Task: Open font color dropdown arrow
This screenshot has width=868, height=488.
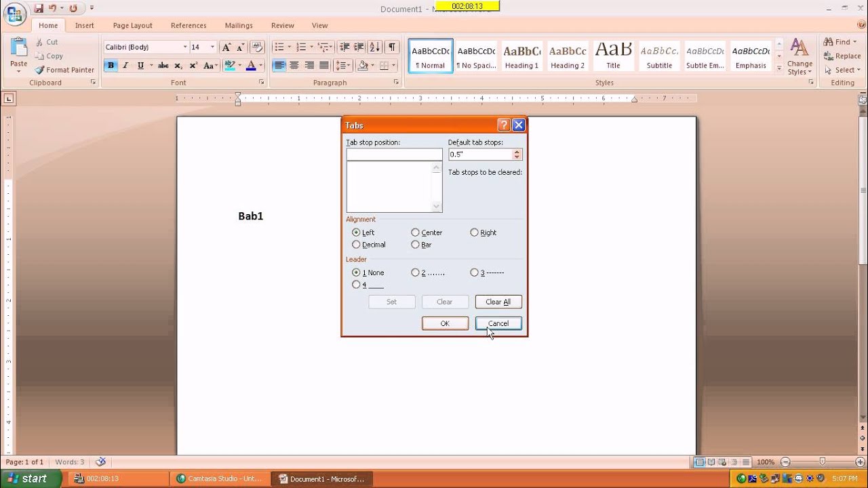Action: coord(260,66)
